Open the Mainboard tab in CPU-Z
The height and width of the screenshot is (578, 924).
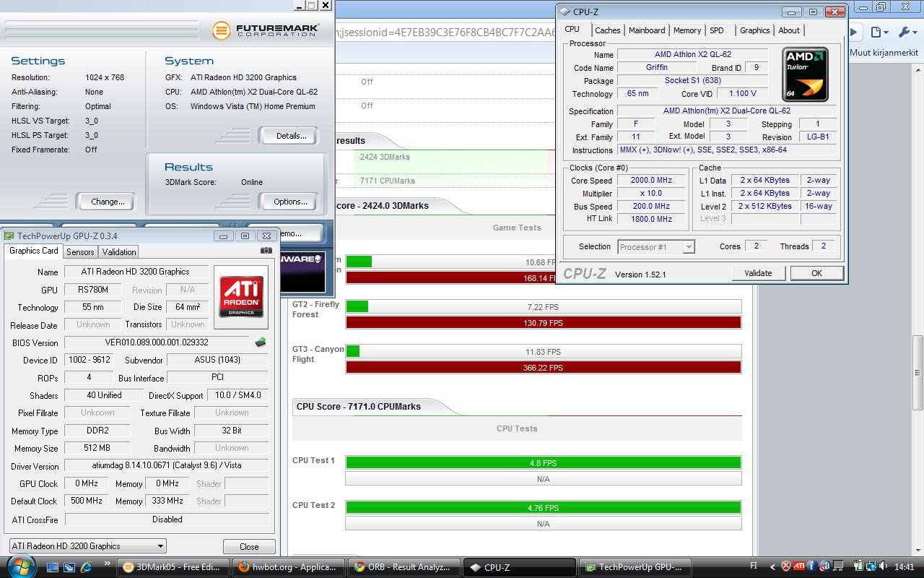coord(647,30)
